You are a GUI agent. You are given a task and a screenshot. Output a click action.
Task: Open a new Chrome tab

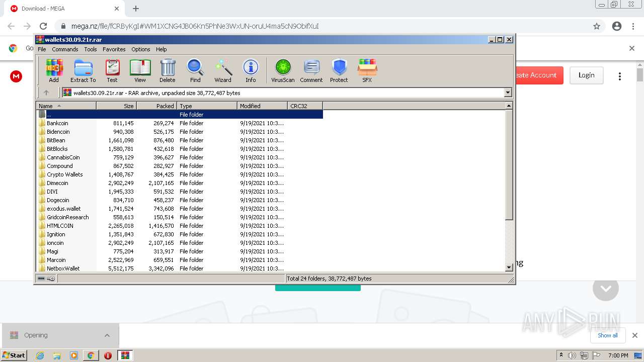[x=136, y=9]
